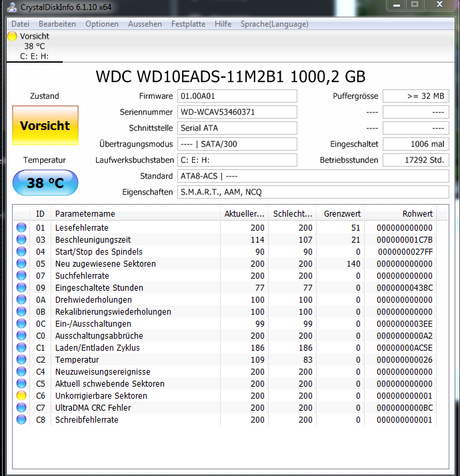Click the Eigenschaften field S.M.A.R.T., AAM, NCQ
The height and width of the screenshot is (476, 460).
click(x=313, y=192)
